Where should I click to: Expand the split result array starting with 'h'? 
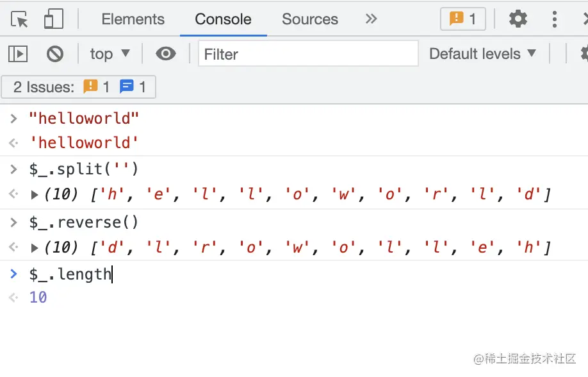pyautogui.click(x=35, y=194)
